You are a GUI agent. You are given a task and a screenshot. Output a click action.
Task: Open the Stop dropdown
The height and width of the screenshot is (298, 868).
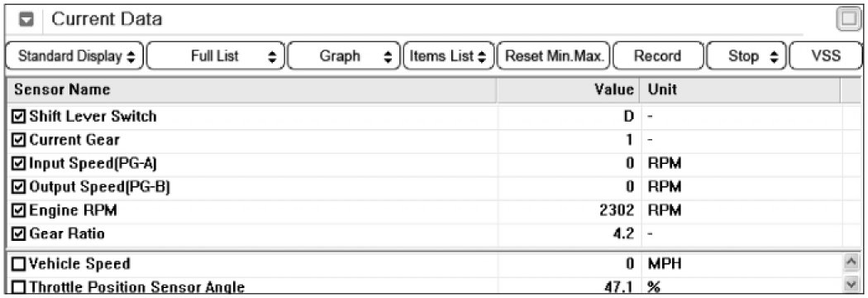point(746,56)
